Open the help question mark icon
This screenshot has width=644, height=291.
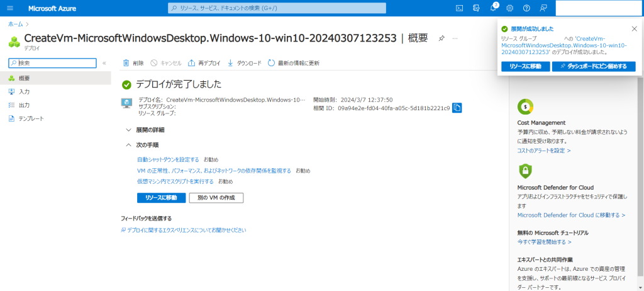point(526,8)
